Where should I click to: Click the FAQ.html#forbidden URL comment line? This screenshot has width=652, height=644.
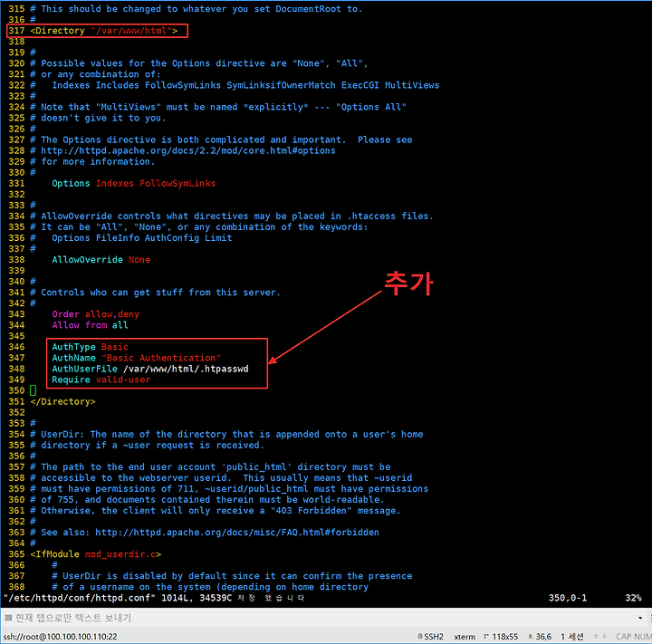tap(205, 532)
